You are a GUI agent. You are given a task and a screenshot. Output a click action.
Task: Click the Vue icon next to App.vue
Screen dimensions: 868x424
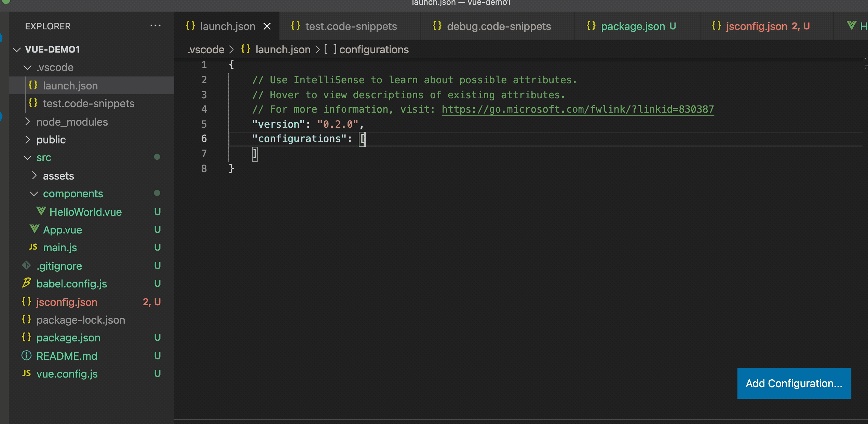[35, 229]
